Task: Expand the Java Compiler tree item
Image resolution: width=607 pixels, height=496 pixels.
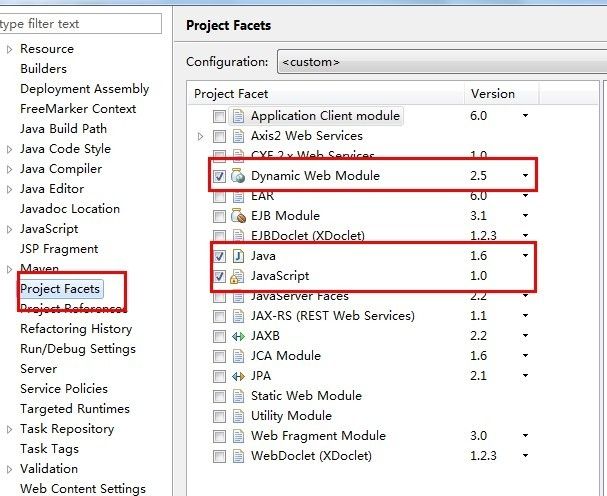Action: (x=9, y=169)
